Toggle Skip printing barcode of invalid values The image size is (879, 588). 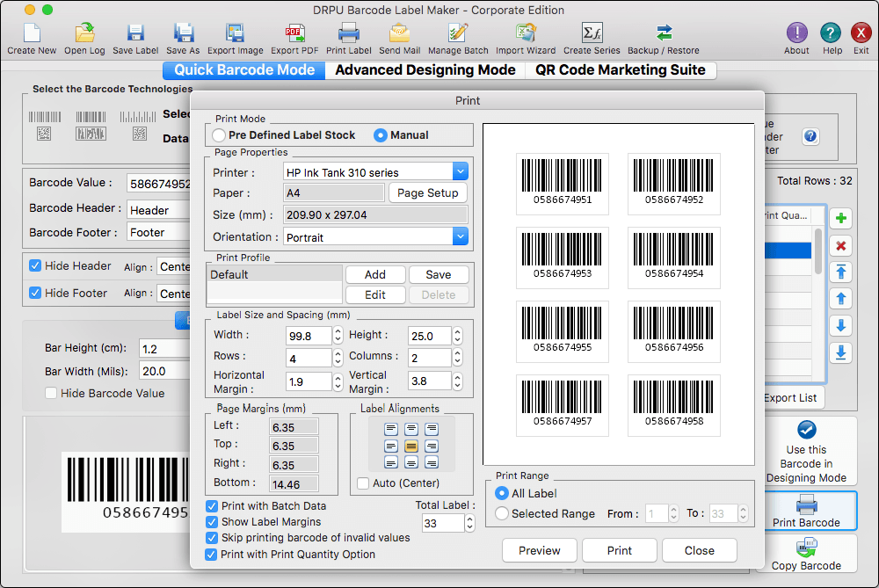(x=211, y=538)
